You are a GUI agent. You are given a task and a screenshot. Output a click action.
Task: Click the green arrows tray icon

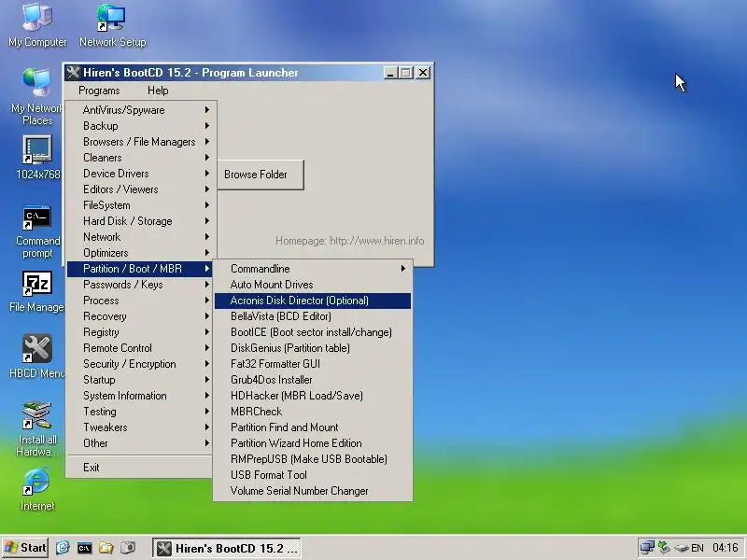[x=664, y=548]
